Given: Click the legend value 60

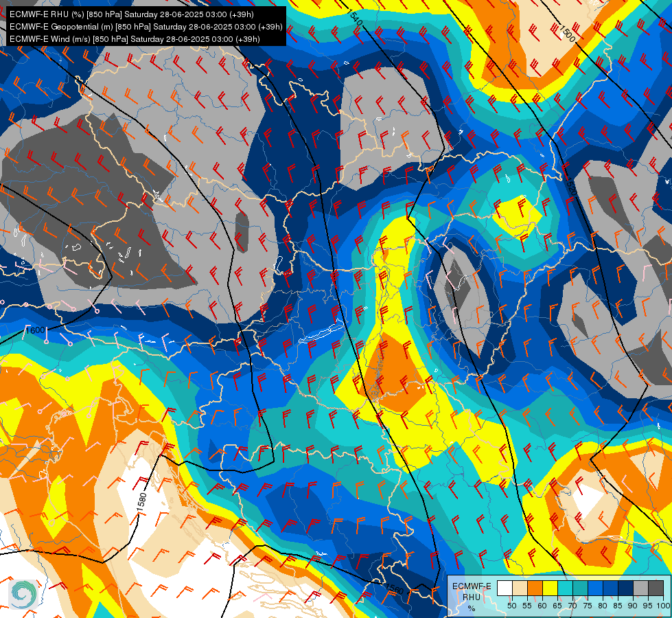Looking at the screenshot, I should (x=542, y=606).
